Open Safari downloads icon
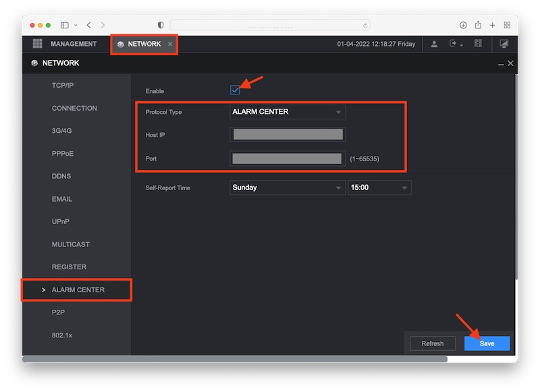 [x=463, y=25]
